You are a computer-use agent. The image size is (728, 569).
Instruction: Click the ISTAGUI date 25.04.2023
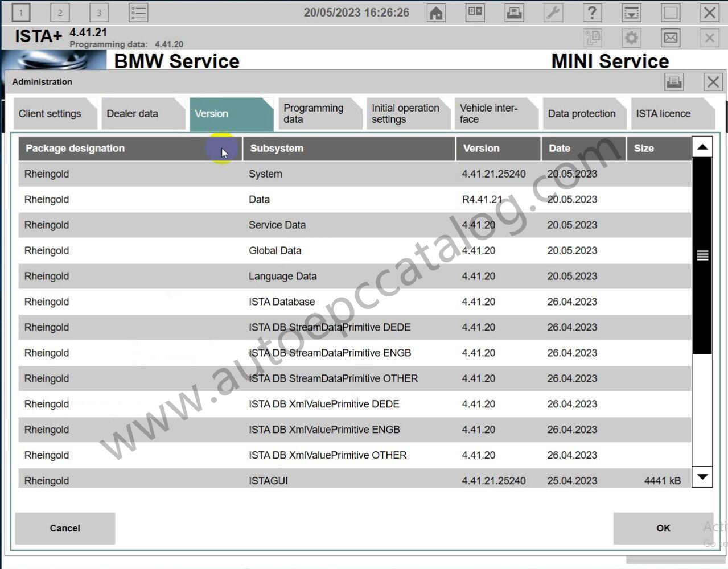click(x=572, y=481)
